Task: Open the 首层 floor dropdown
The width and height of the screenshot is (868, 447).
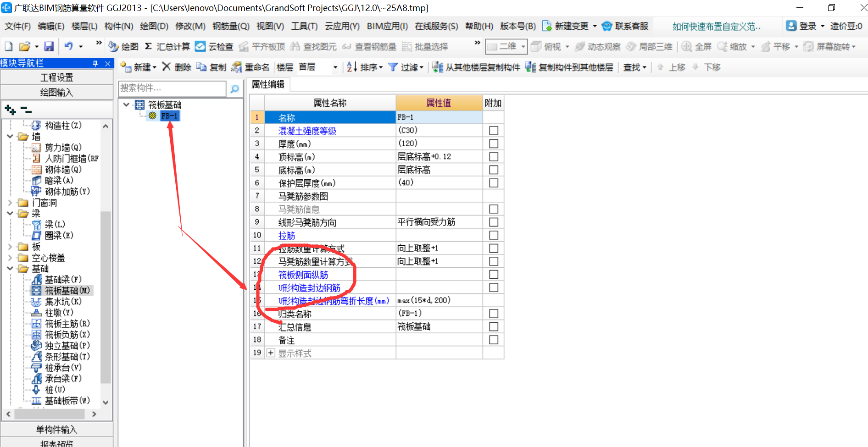Action: coord(335,67)
